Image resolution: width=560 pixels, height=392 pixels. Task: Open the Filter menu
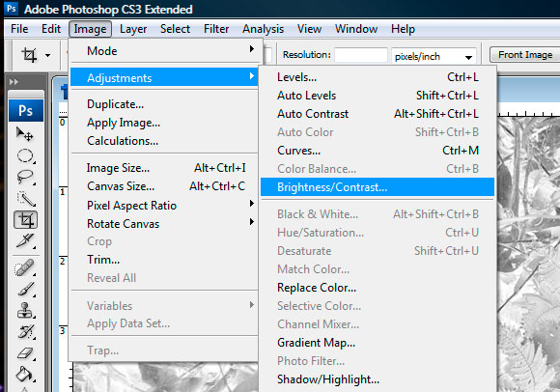tap(216, 29)
